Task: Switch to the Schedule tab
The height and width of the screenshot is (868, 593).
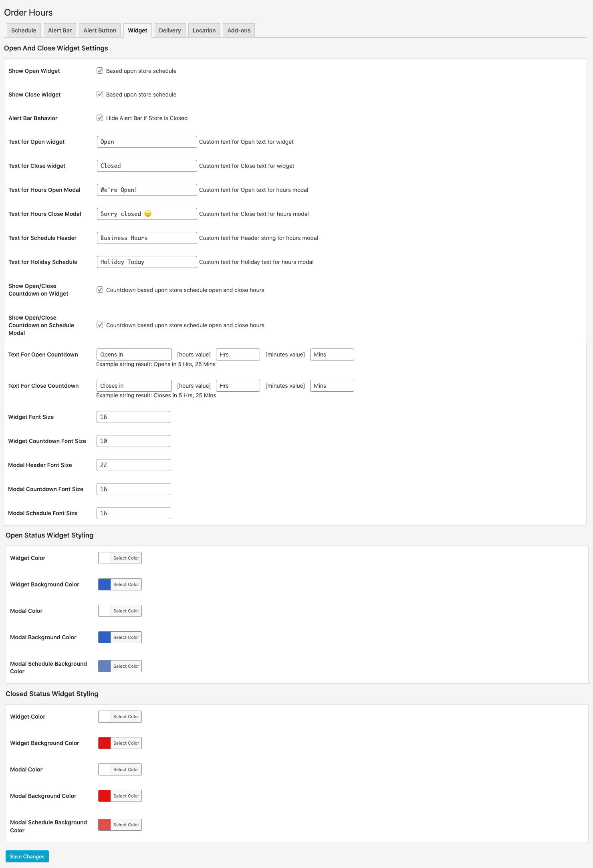Action: 24,30
